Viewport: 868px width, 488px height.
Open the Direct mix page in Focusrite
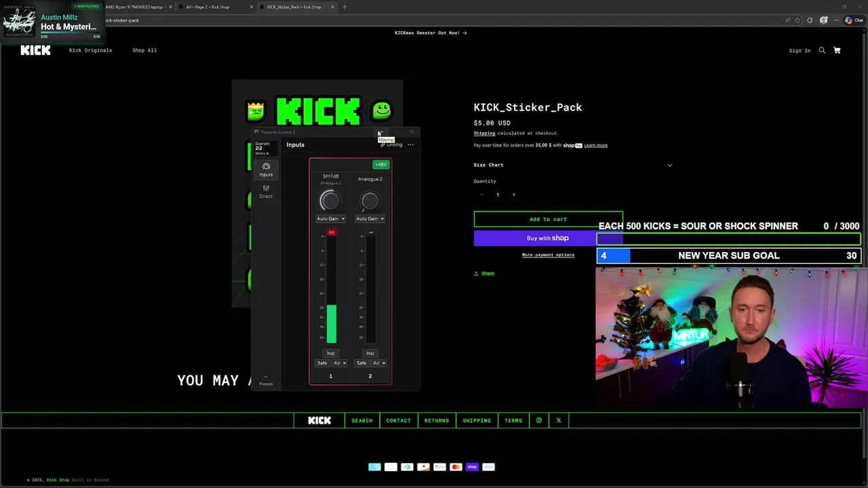click(x=266, y=192)
